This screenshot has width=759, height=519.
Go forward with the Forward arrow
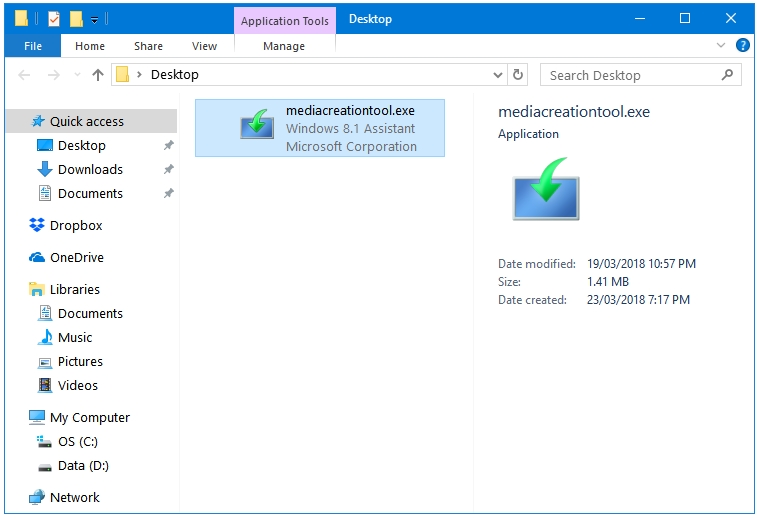point(54,75)
